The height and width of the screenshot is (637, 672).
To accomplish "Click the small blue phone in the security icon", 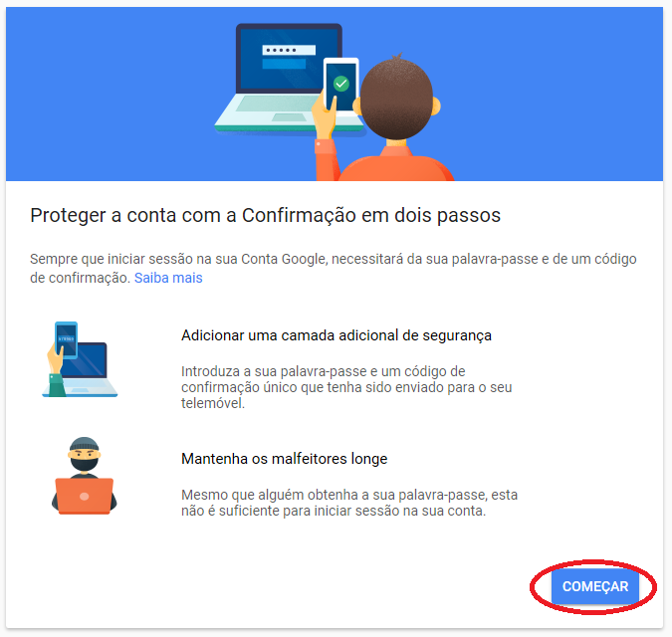I will (x=67, y=339).
